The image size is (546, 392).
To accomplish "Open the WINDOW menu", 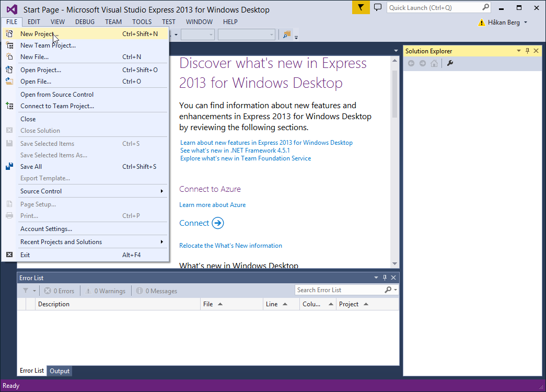I will click(199, 21).
